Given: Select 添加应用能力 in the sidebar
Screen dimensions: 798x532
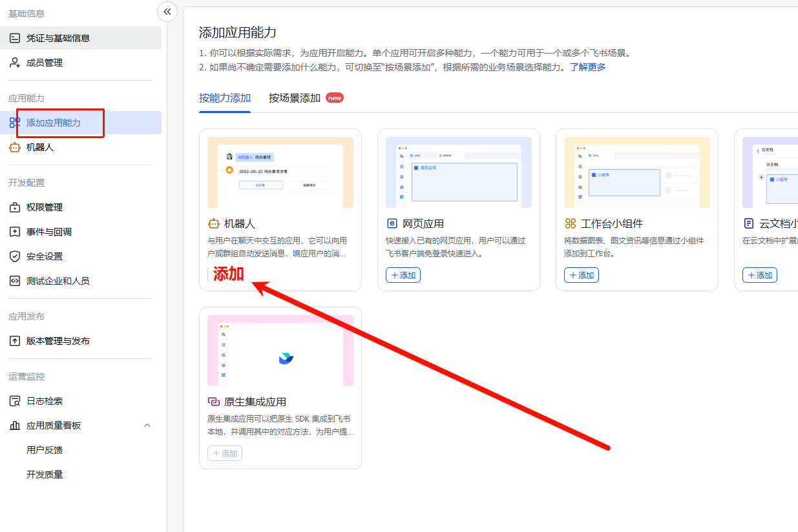Looking at the screenshot, I should (x=54, y=123).
